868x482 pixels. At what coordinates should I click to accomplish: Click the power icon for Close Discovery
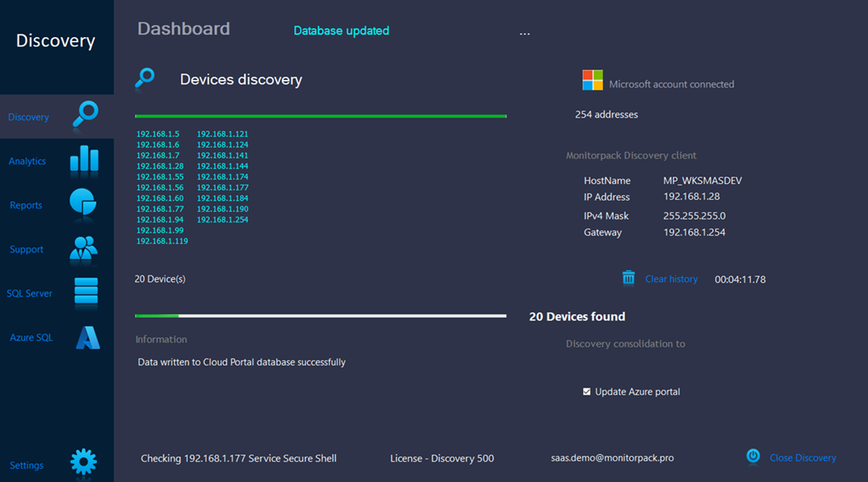coord(753,456)
